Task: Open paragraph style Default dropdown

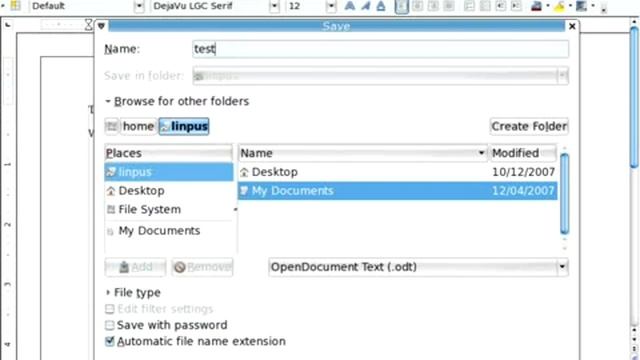Action: [139, 6]
